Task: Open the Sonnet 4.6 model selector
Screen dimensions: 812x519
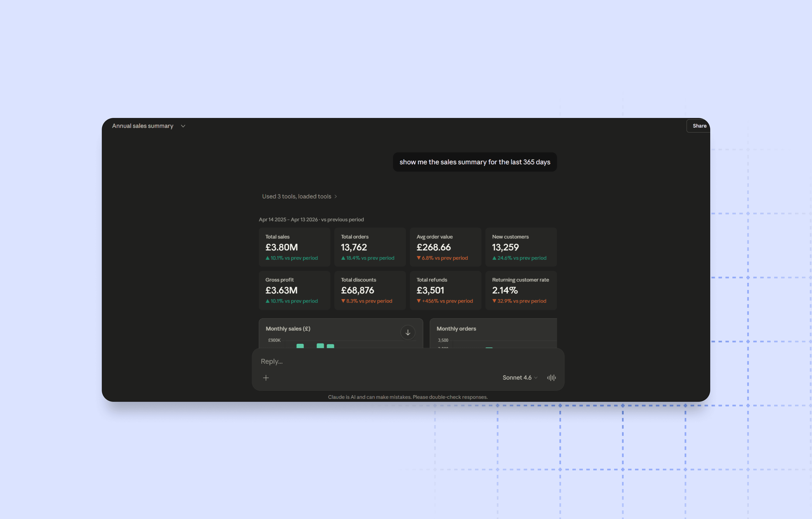Action: point(519,377)
